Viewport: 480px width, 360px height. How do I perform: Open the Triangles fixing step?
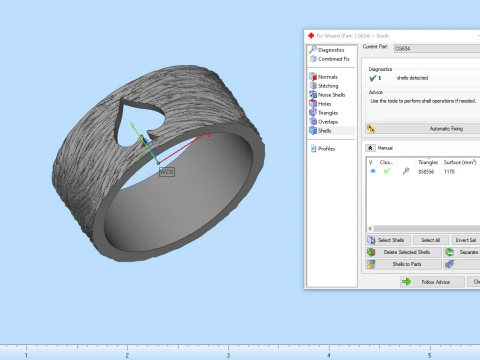click(x=324, y=113)
